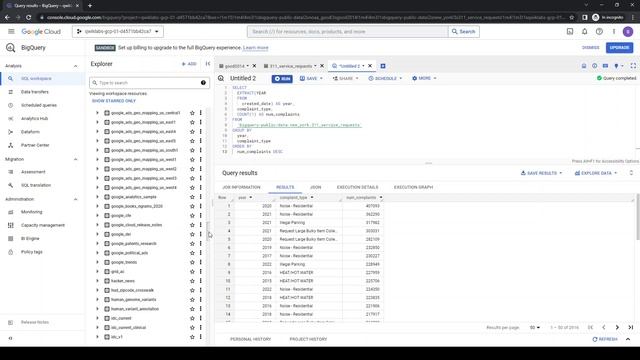Star the google_analytics_sample dataset

pos(192,197)
